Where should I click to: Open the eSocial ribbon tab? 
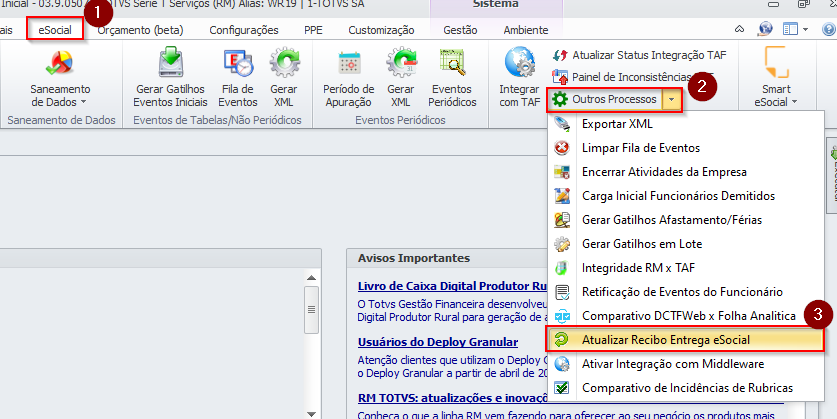click(x=55, y=30)
